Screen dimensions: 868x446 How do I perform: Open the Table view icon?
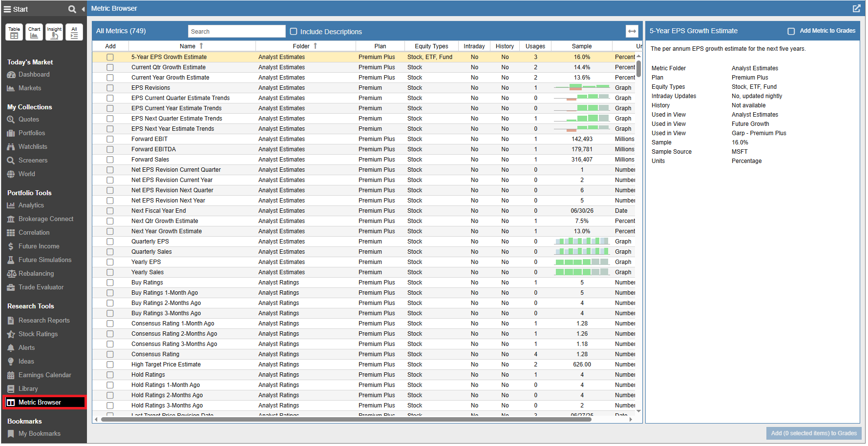(14, 32)
